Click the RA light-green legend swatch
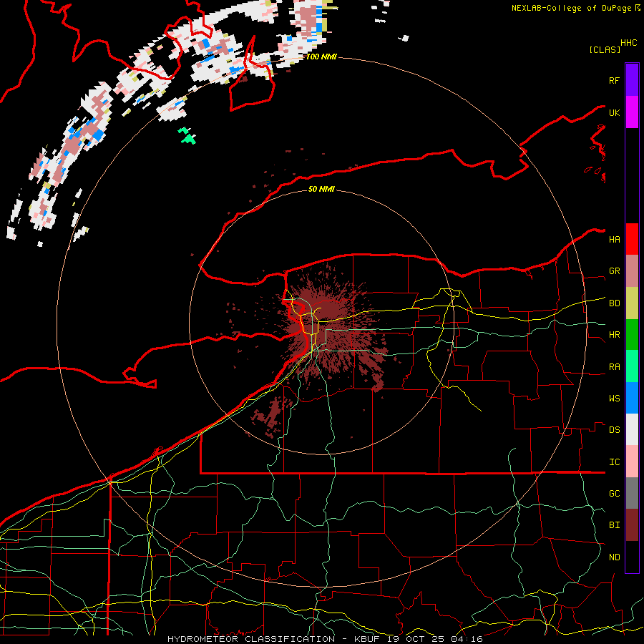The image size is (644, 644). coord(632,366)
